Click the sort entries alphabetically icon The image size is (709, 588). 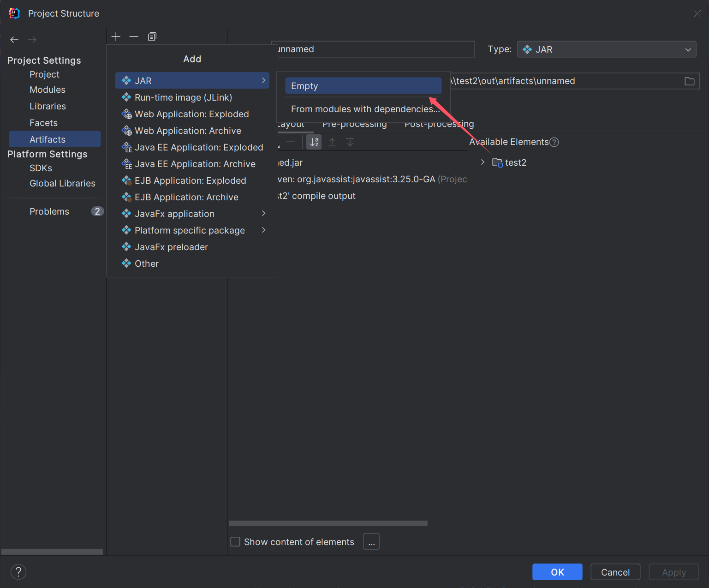pyautogui.click(x=314, y=142)
